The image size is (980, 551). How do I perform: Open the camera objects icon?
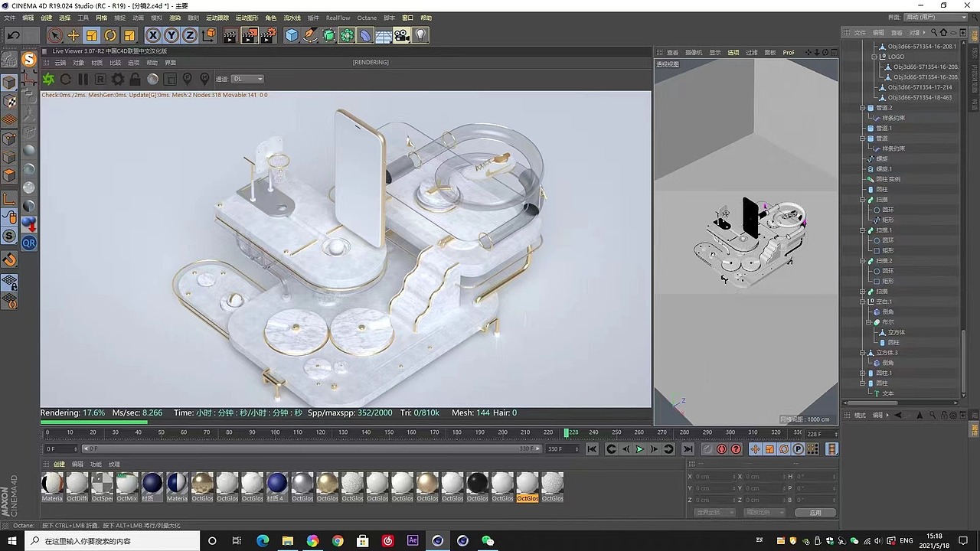point(403,35)
